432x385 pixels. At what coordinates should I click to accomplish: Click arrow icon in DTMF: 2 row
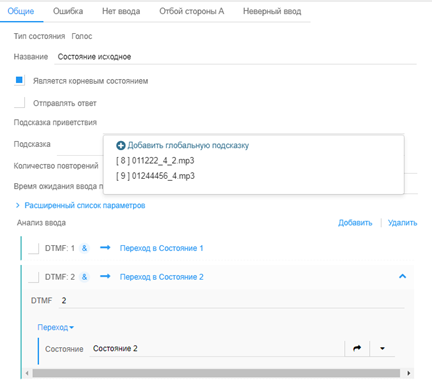105,276
